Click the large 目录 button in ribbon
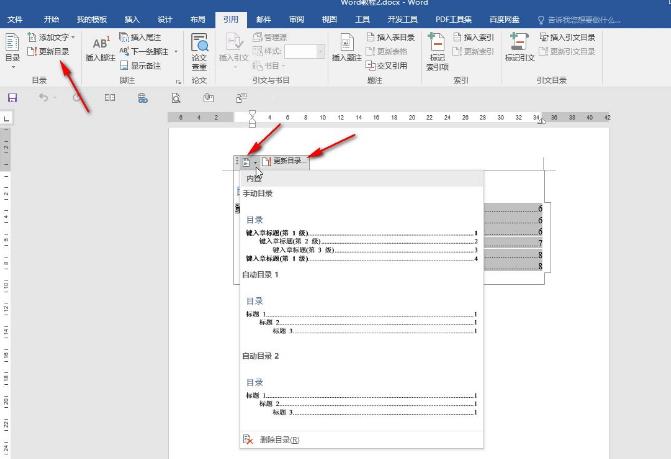This screenshot has height=459, width=671. pos(12,50)
